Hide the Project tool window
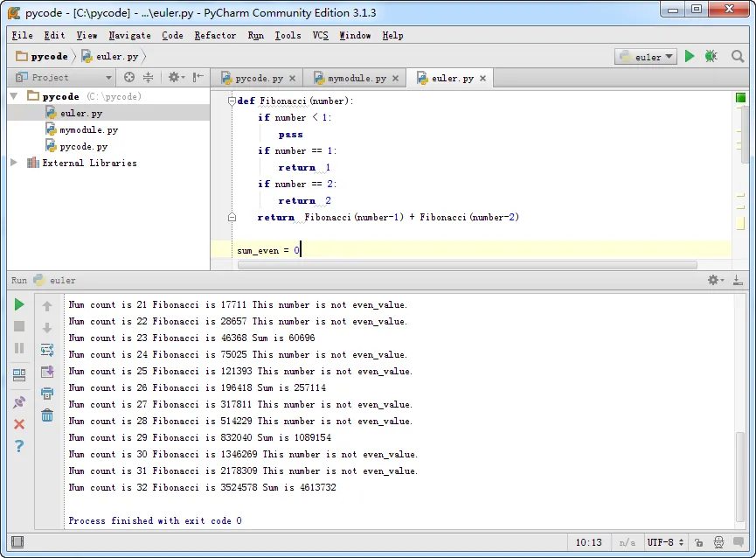 [198, 77]
